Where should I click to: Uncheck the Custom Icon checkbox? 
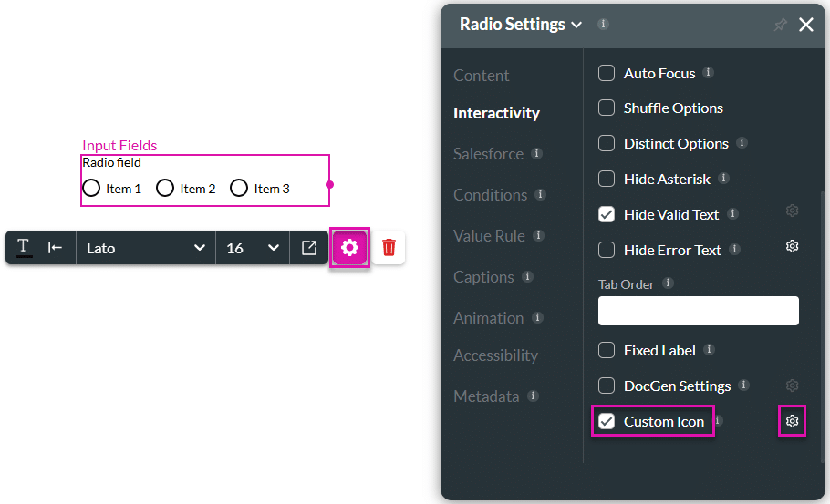pos(607,421)
